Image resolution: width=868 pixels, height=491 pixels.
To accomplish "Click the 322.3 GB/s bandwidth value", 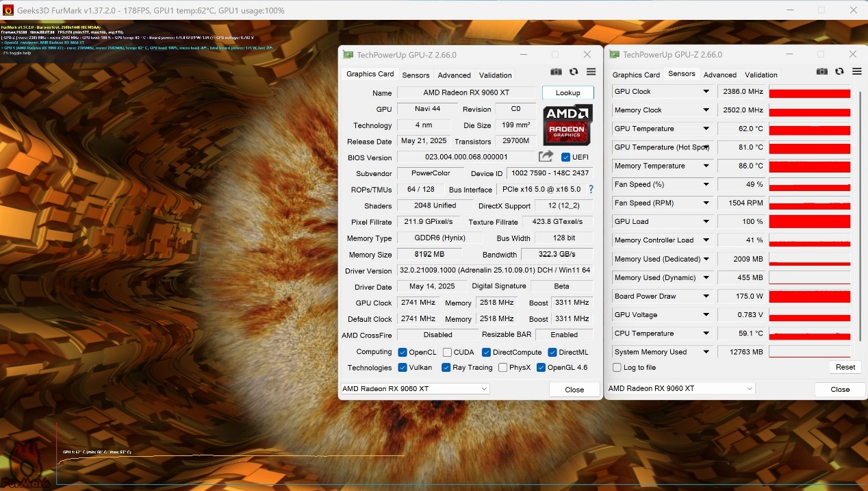I will [557, 254].
